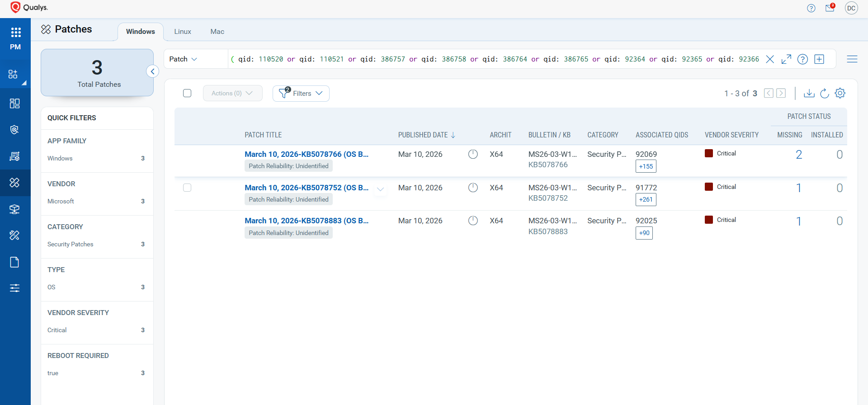Clear the QID search query
Screen dimensions: 868x405
(770, 59)
